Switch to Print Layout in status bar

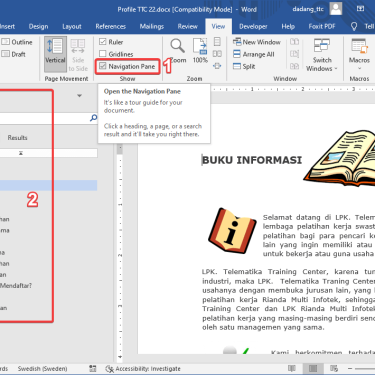(x=313, y=368)
